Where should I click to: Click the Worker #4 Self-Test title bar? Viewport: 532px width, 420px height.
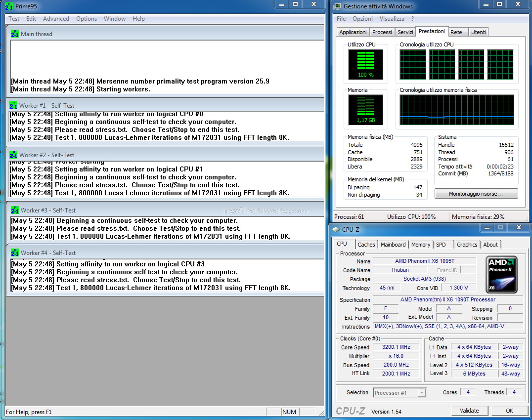pos(165,253)
